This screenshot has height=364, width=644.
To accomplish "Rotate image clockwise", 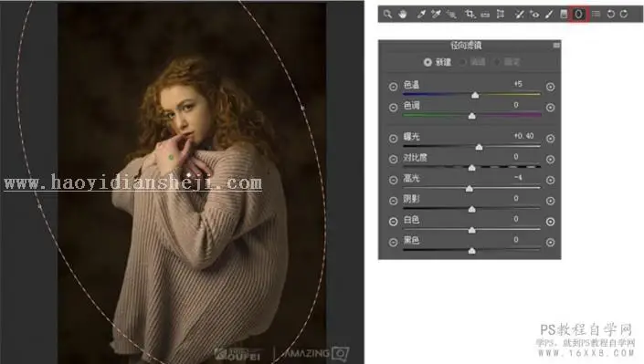I will pos(624,15).
